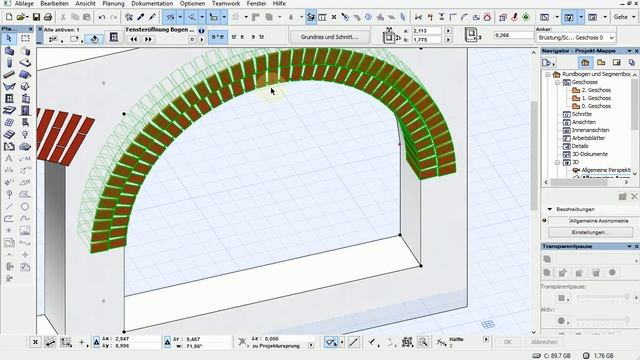Toggle the guide lines button in toolbar
This screenshot has height=360, width=640.
coord(170,17)
